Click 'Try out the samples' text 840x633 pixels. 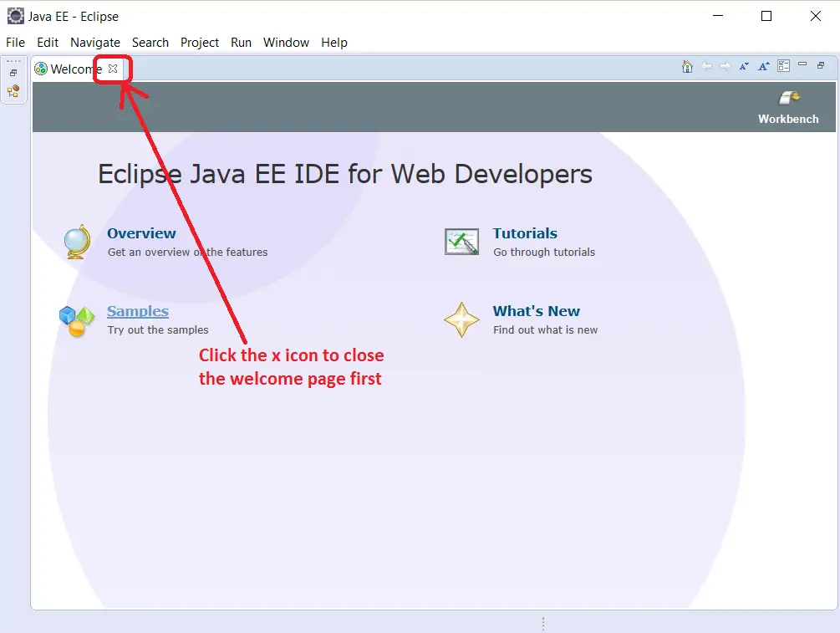[158, 329]
